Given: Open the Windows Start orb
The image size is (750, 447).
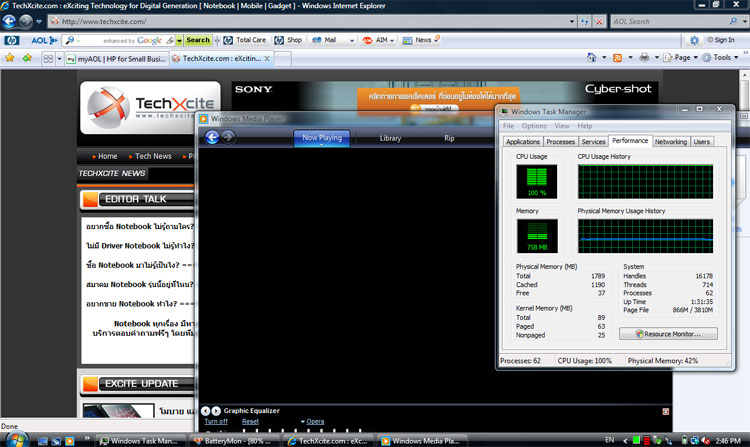Looking at the screenshot, I should tap(17, 440).
